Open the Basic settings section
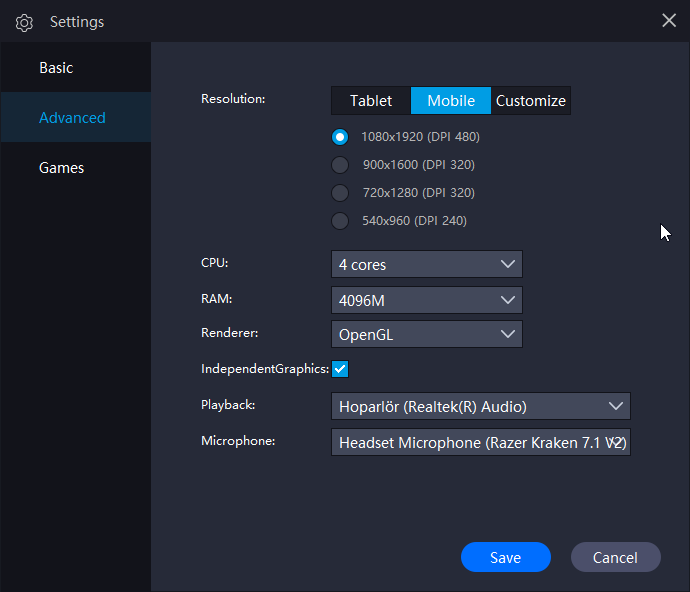The width and height of the screenshot is (690, 592). [x=76, y=68]
